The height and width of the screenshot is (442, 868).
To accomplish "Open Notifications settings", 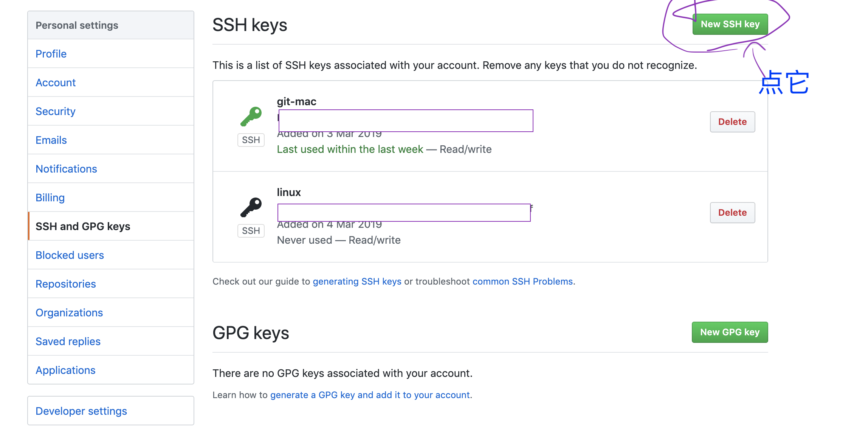I will pyautogui.click(x=66, y=169).
